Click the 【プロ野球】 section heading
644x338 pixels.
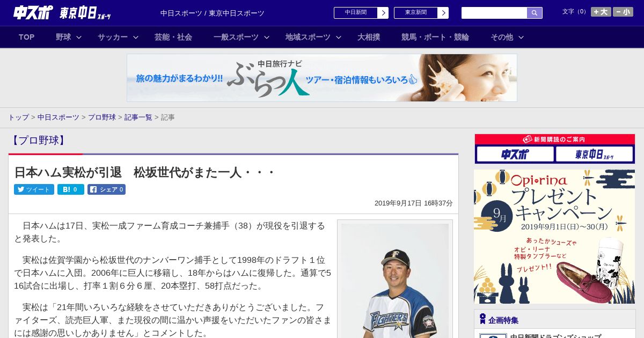(38, 141)
